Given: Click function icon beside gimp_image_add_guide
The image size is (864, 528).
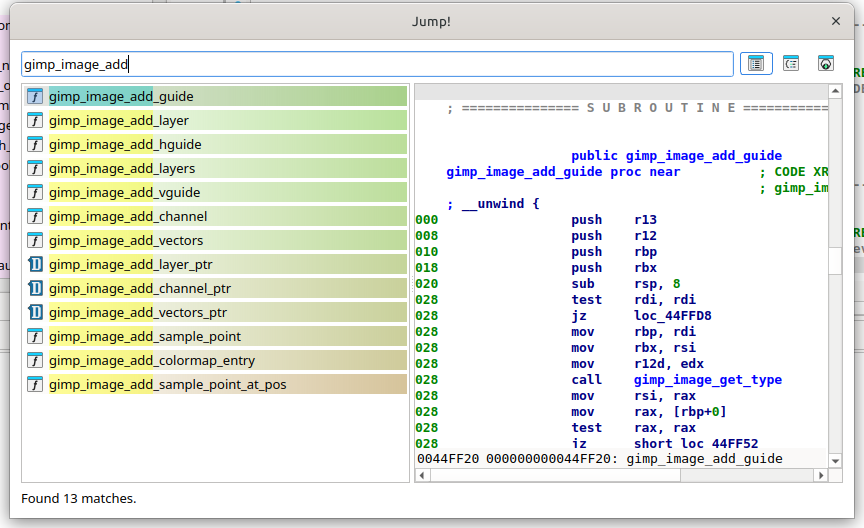Looking at the screenshot, I should coord(35,96).
